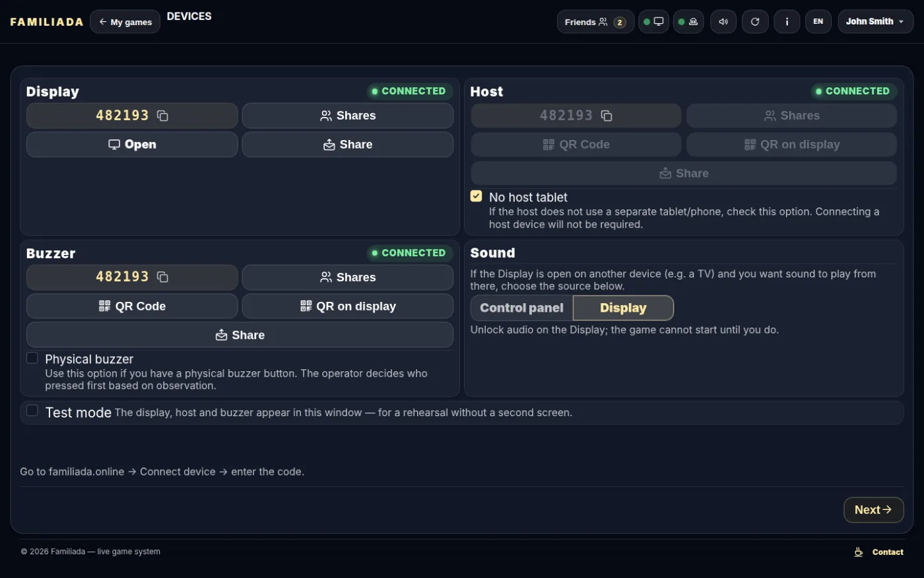This screenshot has height=578, width=924.
Task: Go back to My games
Action: pyautogui.click(x=125, y=22)
